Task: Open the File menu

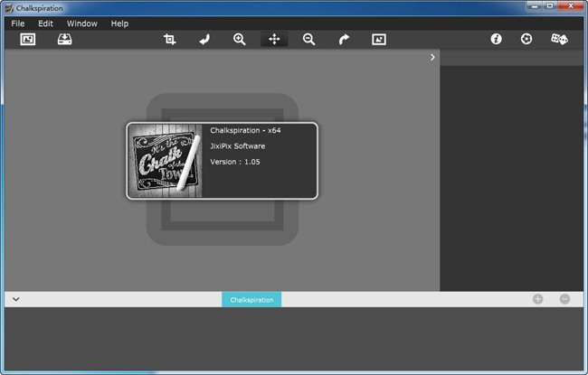Action: click(x=18, y=23)
